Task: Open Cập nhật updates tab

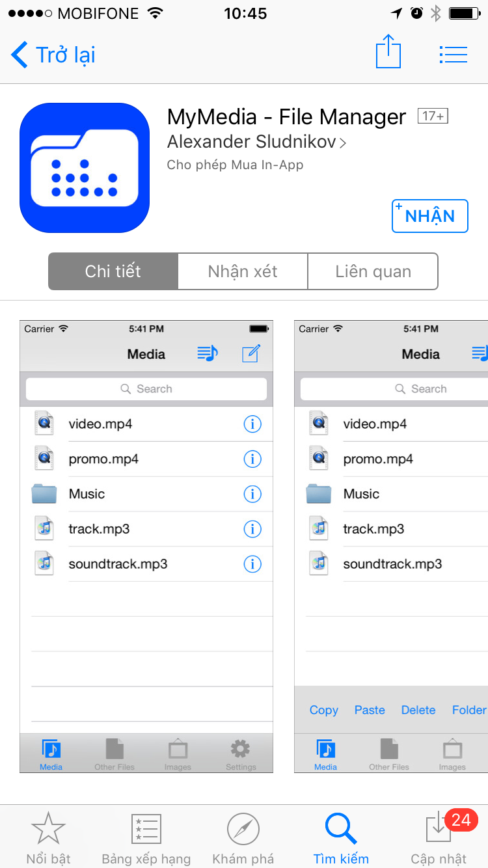Action: (439, 838)
